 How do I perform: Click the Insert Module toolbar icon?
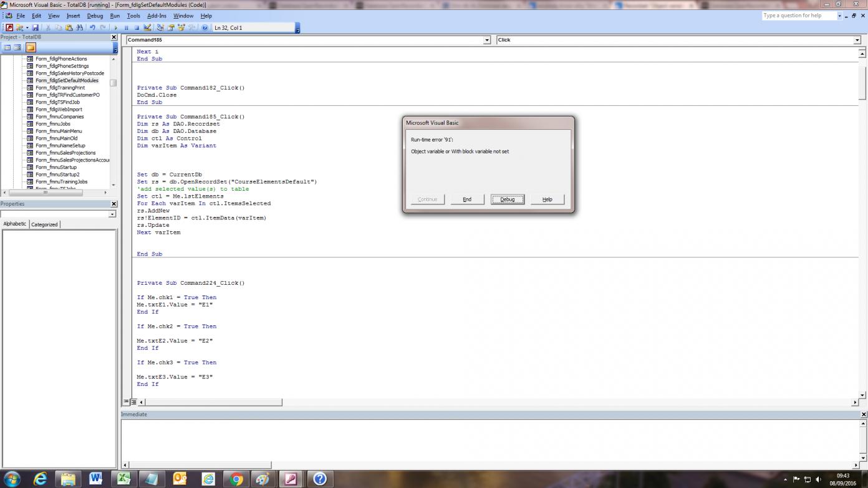[19, 27]
